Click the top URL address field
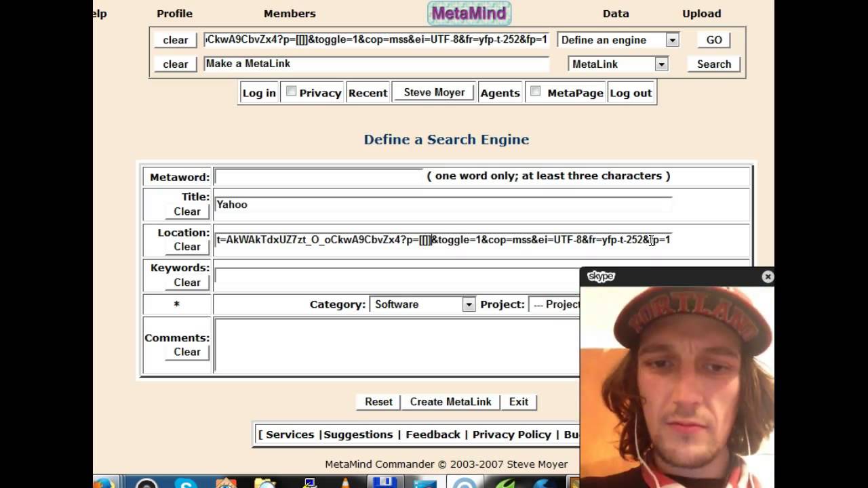The height and width of the screenshot is (488, 868). pyautogui.click(x=376, y=39)
